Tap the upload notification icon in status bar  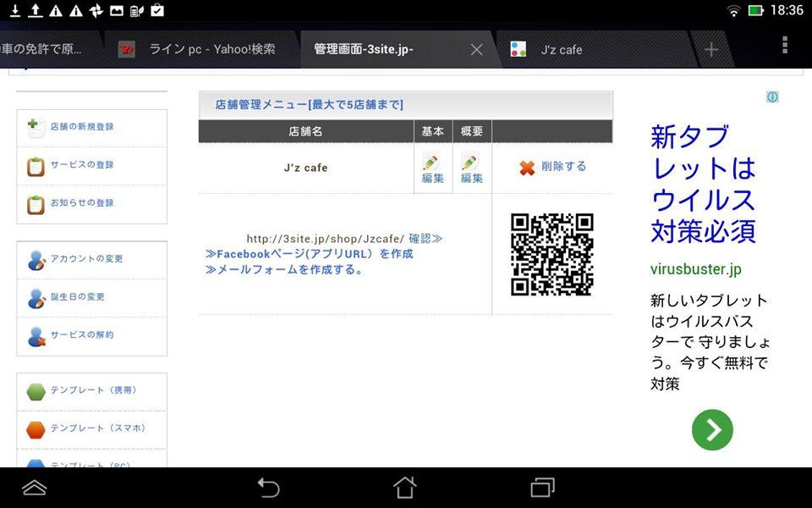point(36,10)
